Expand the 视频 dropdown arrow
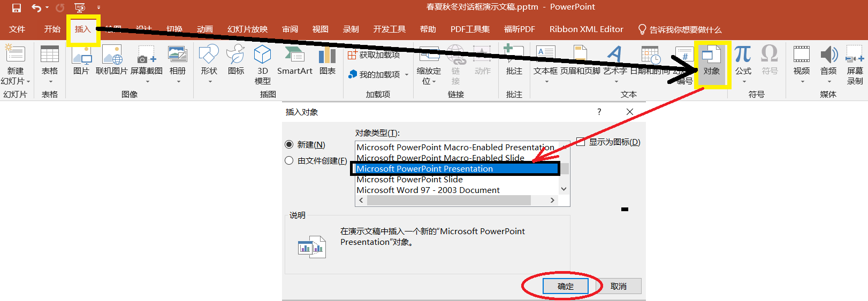The height and width of the screenshot is (301, 868). pyautogui.click(x=803, y=81)
